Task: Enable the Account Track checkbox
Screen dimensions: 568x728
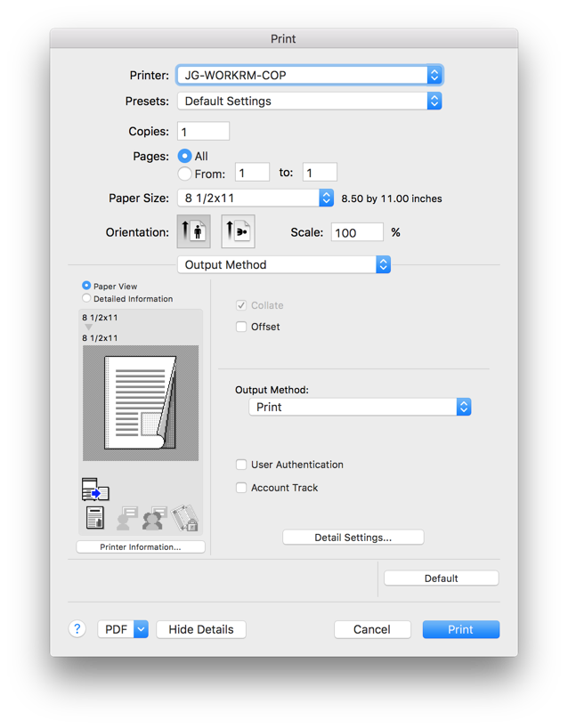Action: click(x=241, y=488)
